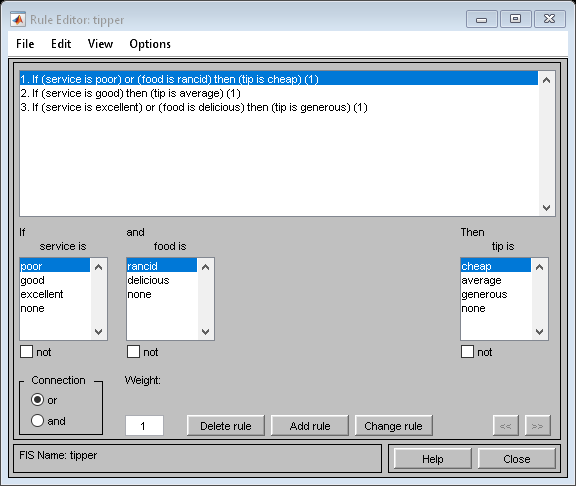Click the MATLAB logo icon in title bar
The image size is (576, 486).
tap(18, 19)
